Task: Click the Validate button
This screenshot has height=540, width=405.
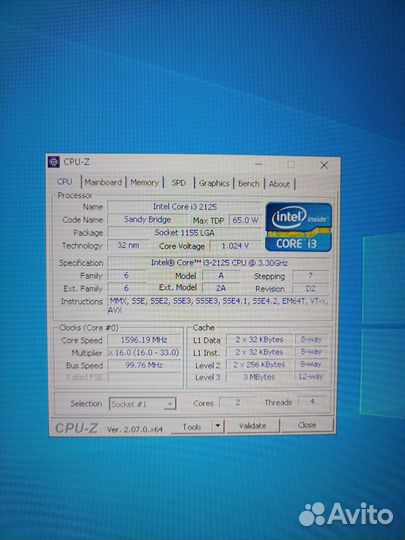Action: [x=253, y=426]
